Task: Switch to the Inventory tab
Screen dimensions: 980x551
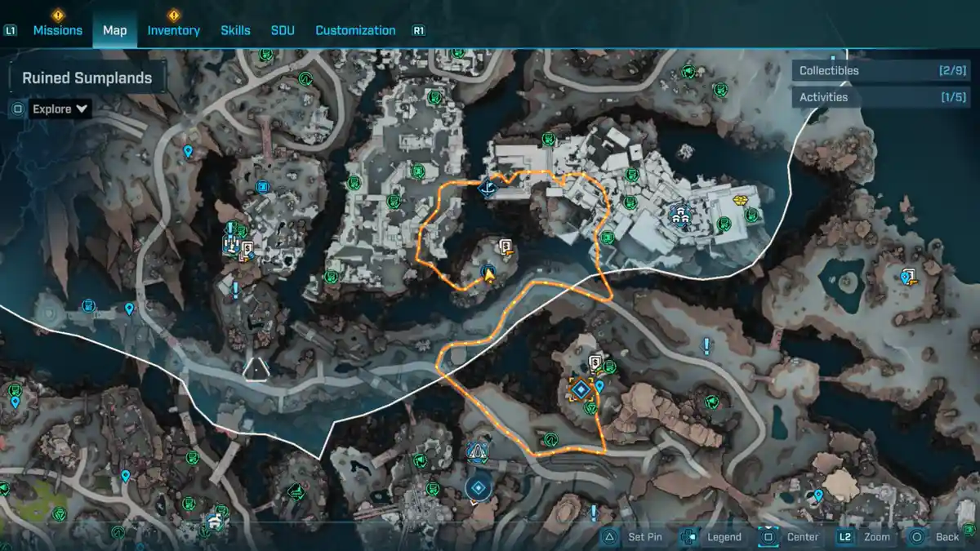Action: 173,30
